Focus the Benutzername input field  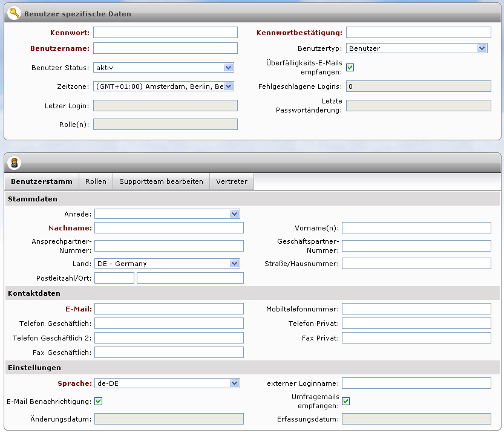point(166,48)
